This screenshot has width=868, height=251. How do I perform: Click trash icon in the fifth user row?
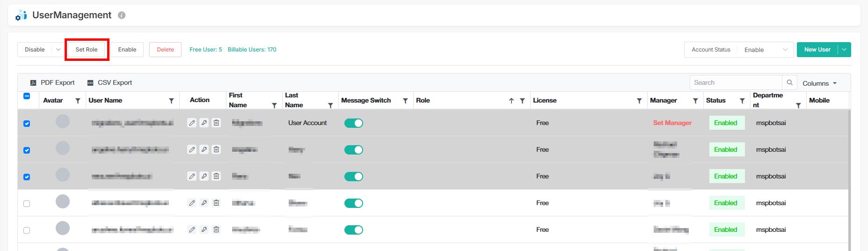pyautogui.click(x=216, y=229)
